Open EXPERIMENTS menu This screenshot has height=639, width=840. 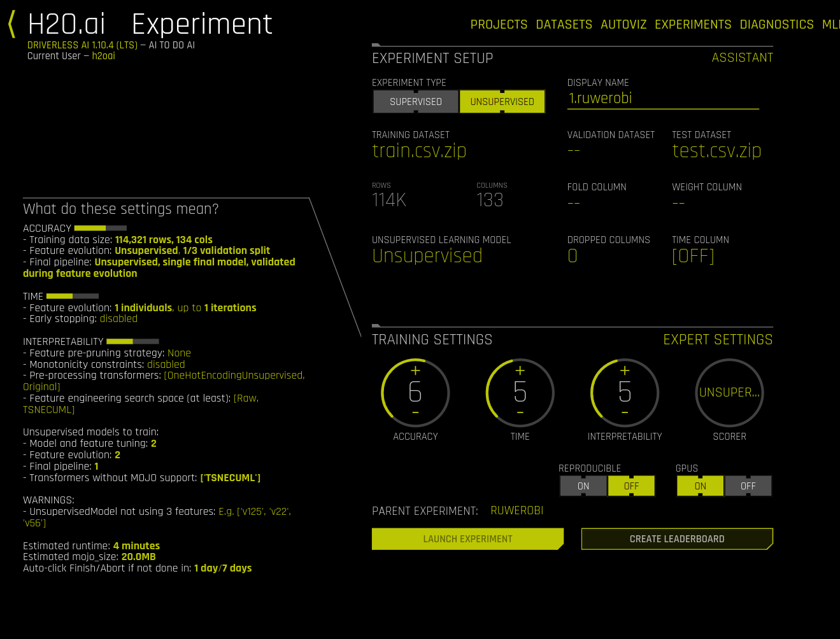[693, 25]
